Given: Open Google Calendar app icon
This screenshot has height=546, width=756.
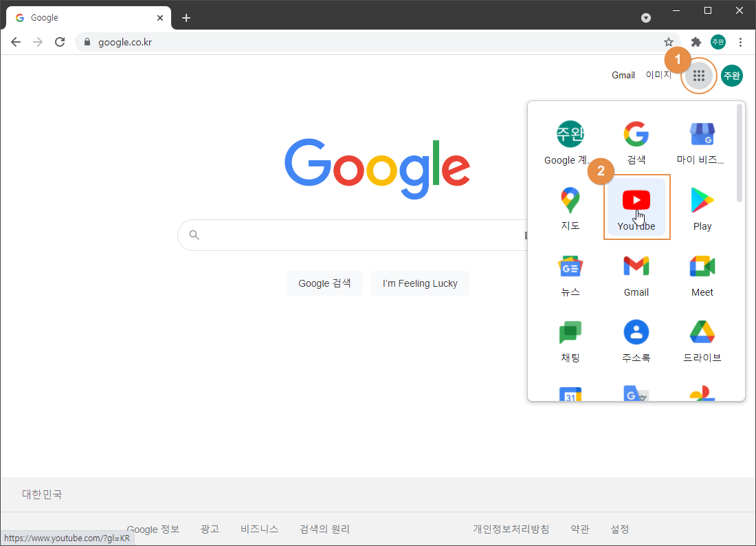Looking at the screenshot, I should coord(570,393).
